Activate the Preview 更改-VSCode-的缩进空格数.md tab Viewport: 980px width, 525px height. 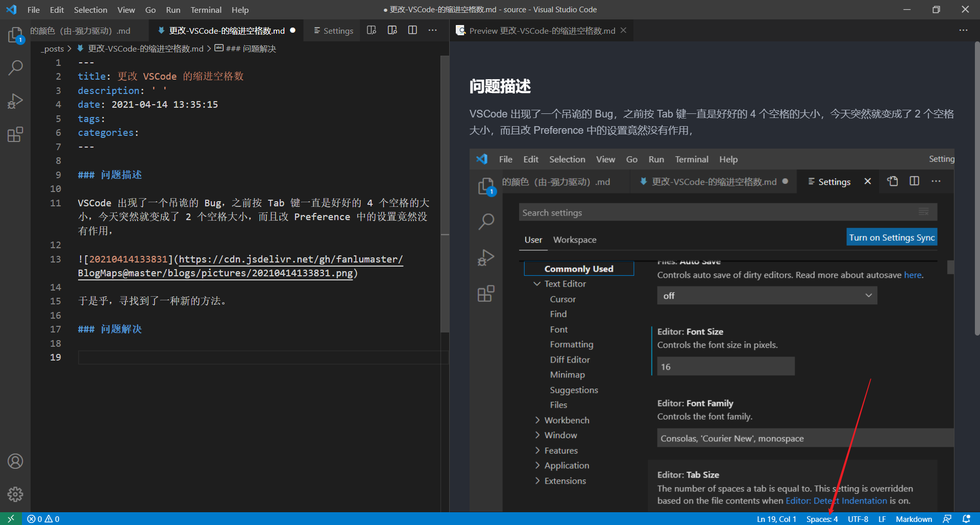(x=542, y=31)
